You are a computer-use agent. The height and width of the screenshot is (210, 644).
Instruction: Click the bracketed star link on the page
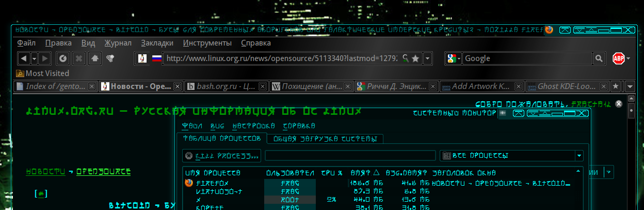point(41,194)
